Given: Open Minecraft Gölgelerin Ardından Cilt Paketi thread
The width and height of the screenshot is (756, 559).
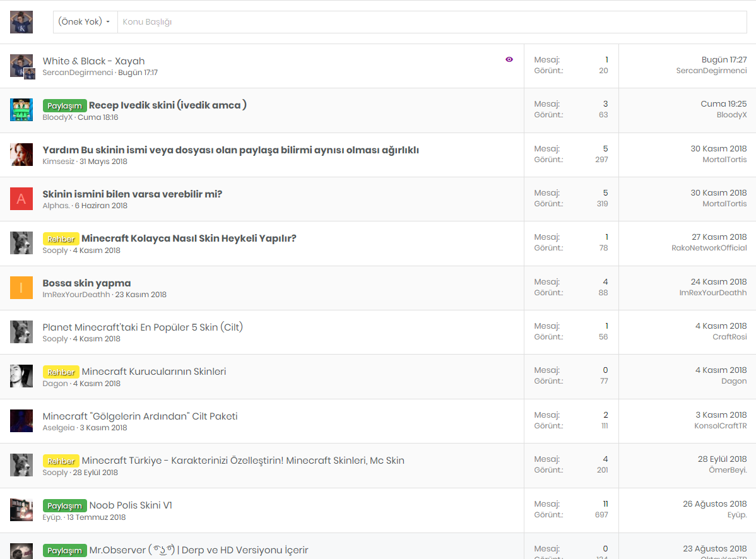Looking at the screenshot, I should [140, 416].
